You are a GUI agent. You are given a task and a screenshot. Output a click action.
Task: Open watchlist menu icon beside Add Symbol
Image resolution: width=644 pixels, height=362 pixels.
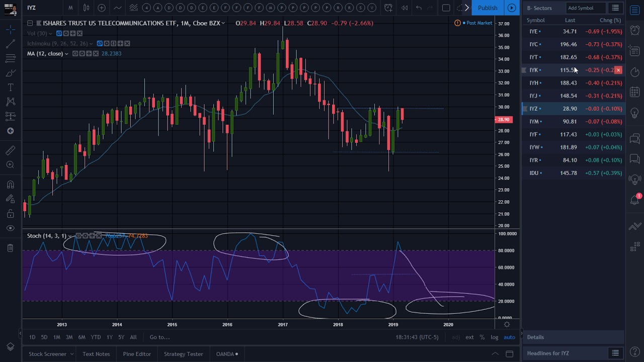point(615,8)
